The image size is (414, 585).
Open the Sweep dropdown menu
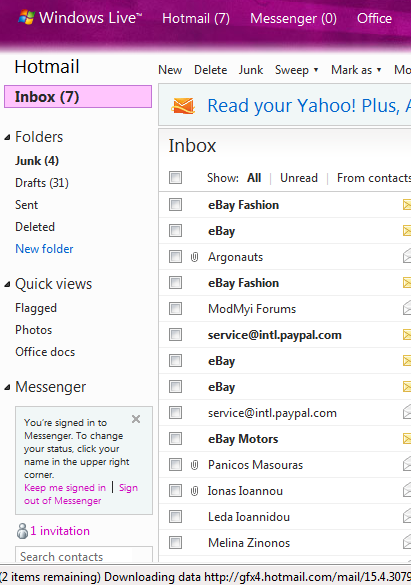(x=297, y=70)
